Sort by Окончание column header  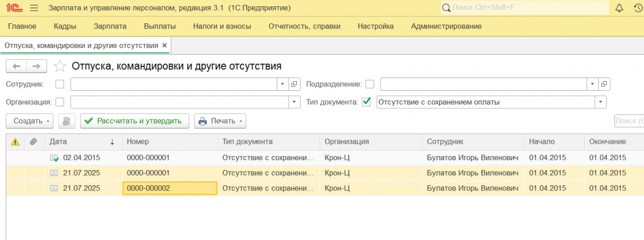coord(614,142)
